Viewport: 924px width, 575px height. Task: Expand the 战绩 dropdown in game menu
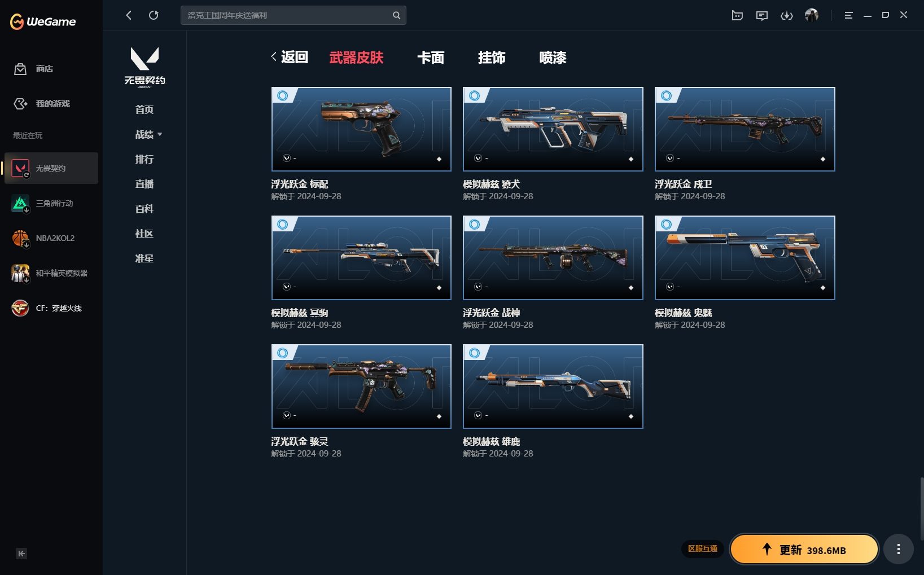point(148,134)
